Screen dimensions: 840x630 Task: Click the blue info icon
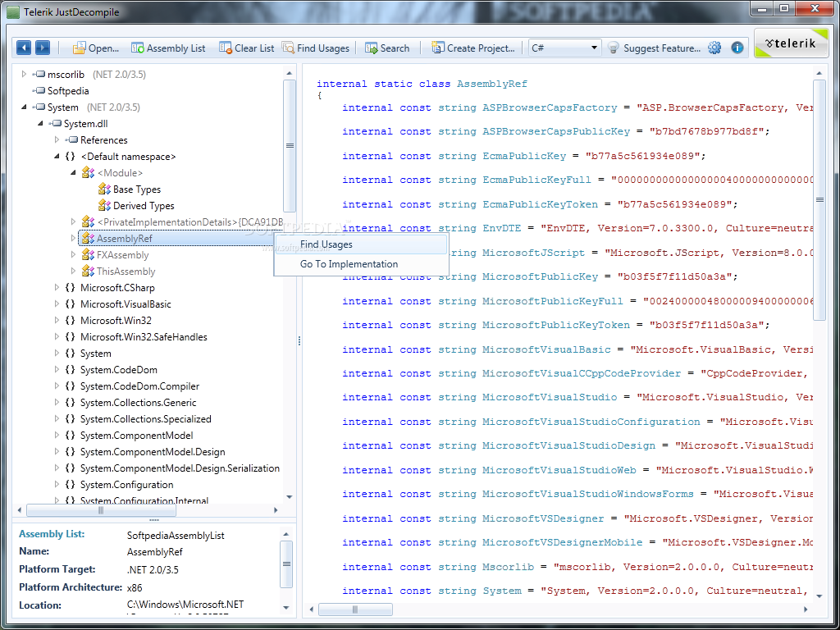point(737,48)
